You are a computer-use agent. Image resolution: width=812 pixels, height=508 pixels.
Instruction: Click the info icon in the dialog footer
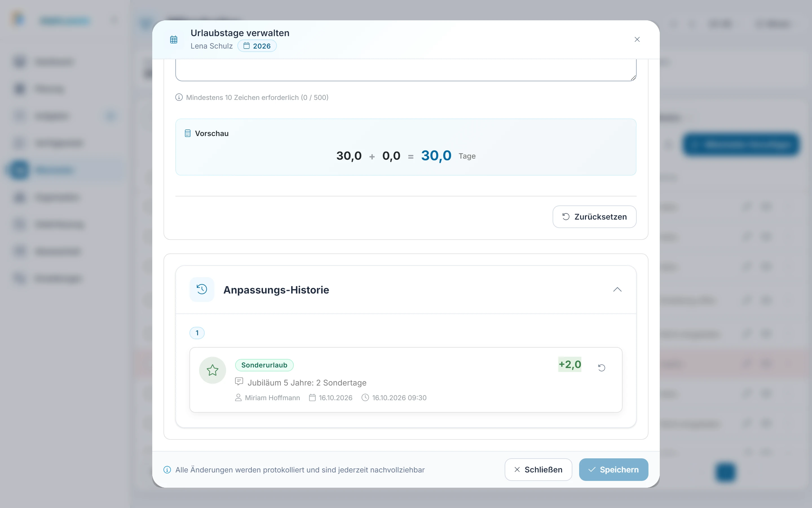(x=167, y=470)
